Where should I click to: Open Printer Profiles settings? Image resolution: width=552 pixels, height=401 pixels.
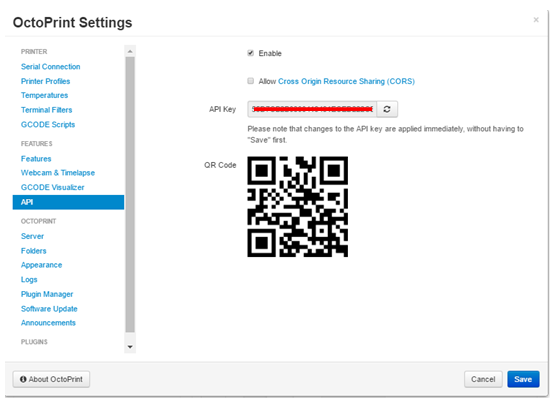pos(45,81)
